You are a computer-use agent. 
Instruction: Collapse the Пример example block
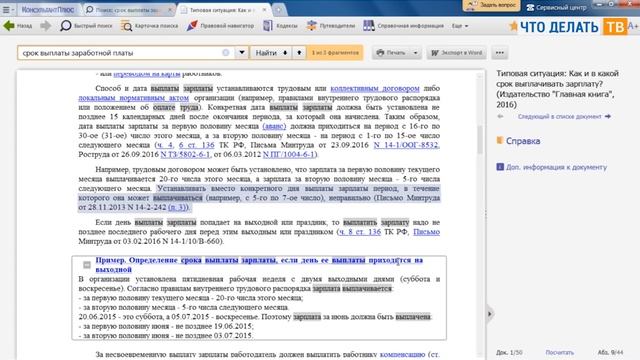pos(87,265)
